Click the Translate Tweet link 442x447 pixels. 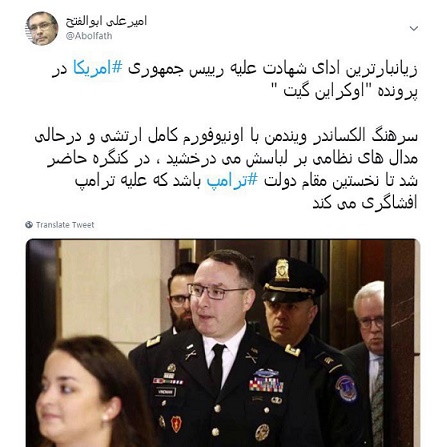click(65, 225)
